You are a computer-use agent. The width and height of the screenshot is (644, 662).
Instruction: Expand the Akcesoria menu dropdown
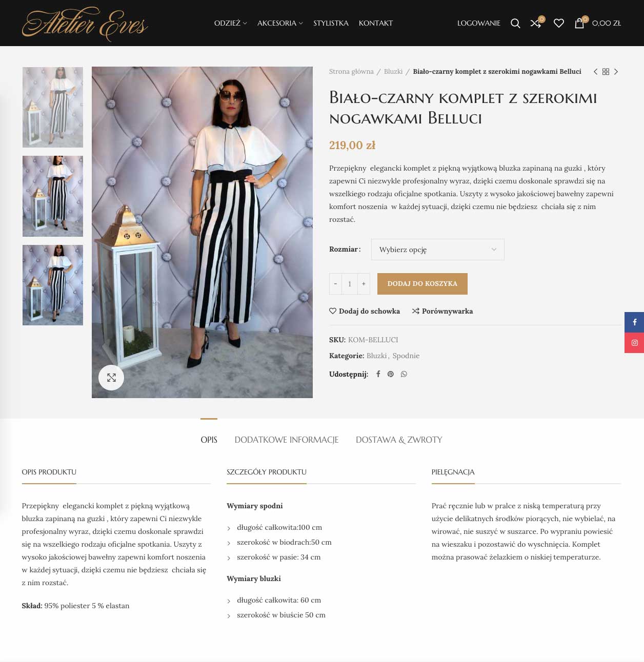[280, 23]
